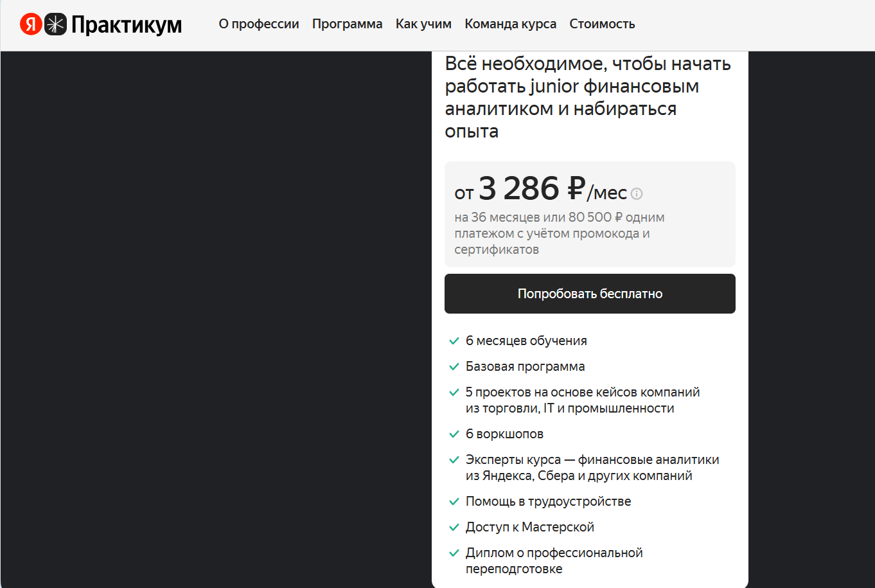This screenshot has height=588, width=875.
Task: Click the red Yandex "Я" logo
Action: click(x=31, y=24)
